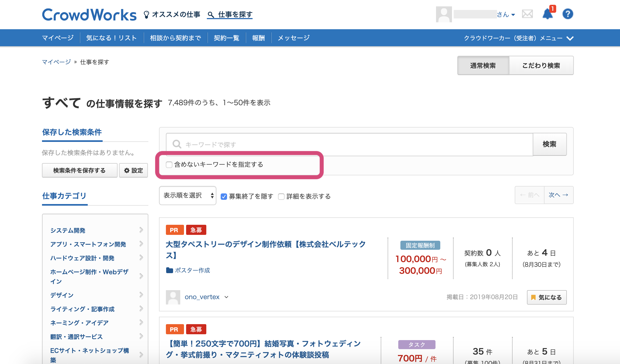
Task: Go to next page with 次へ
Action: (558, 195)
